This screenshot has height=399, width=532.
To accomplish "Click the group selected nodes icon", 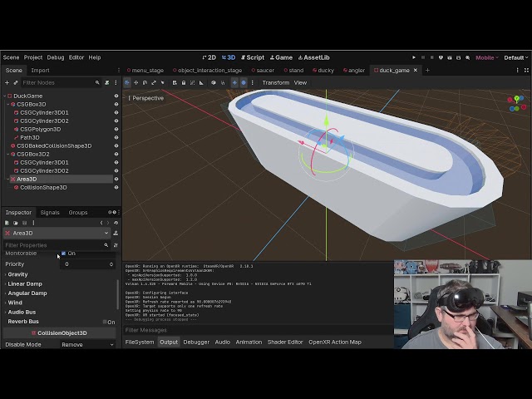I will point(192,82).
